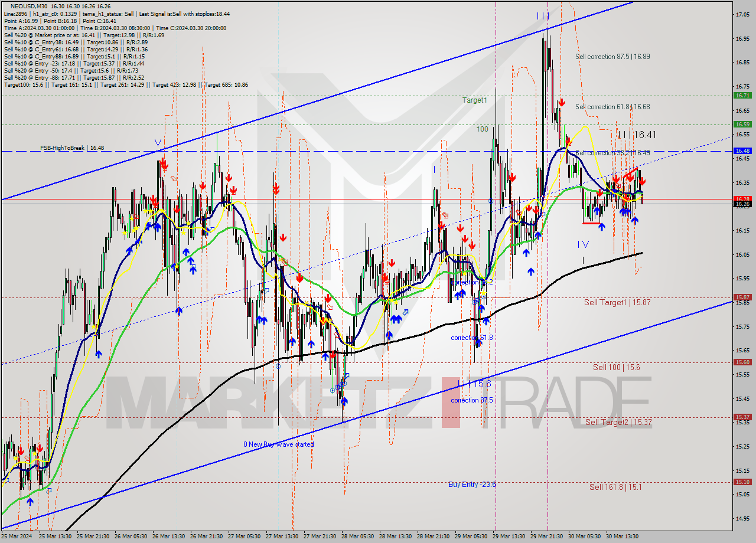Select the blue correction 61.8 label

[x=471, y=338]
